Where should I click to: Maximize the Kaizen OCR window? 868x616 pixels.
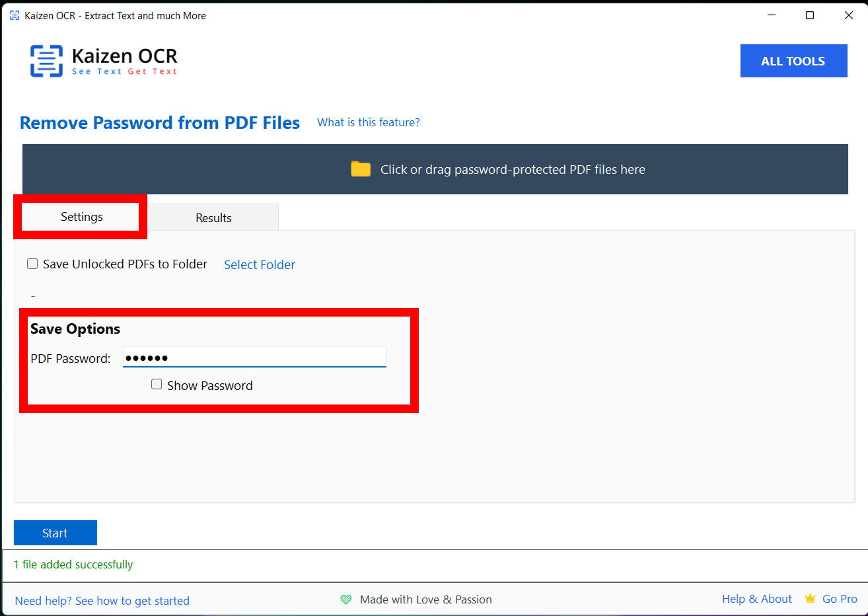pos(809,15)
